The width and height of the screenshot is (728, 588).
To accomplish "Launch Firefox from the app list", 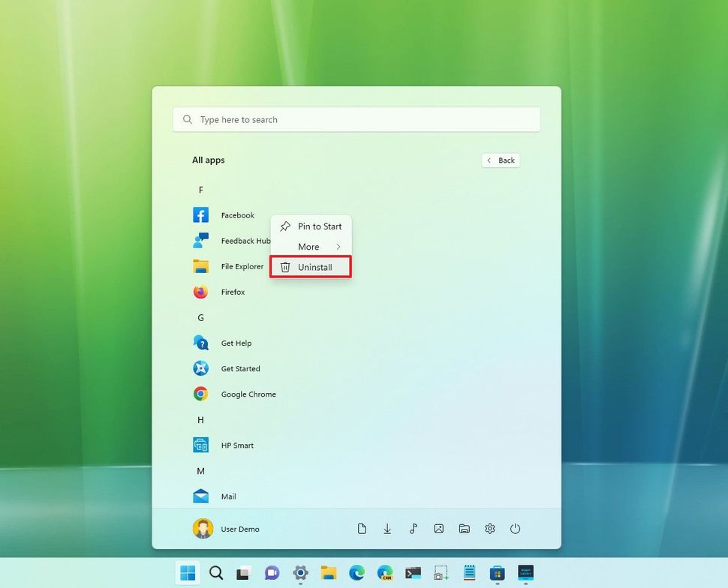I will (233, 292).
